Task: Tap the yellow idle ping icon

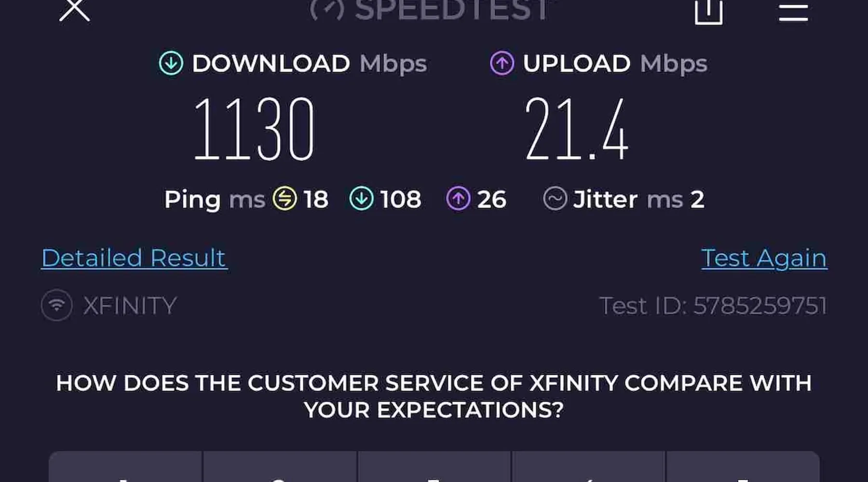Action: click(x=285, y=199)
